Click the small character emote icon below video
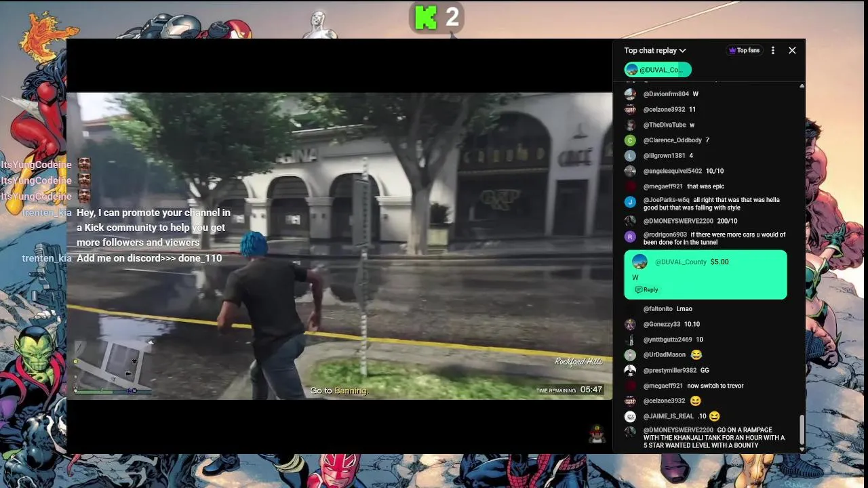Screen dimensions: 868x488 (597, 434)
